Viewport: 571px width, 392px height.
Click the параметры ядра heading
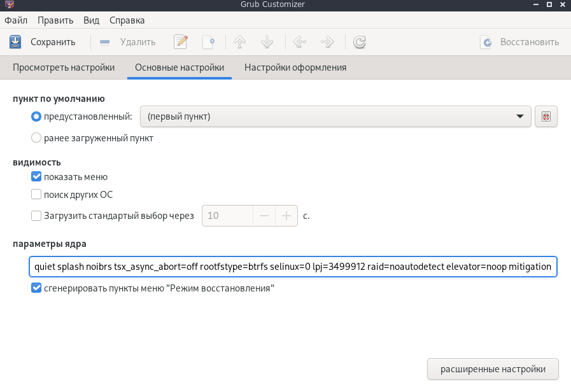50,244
